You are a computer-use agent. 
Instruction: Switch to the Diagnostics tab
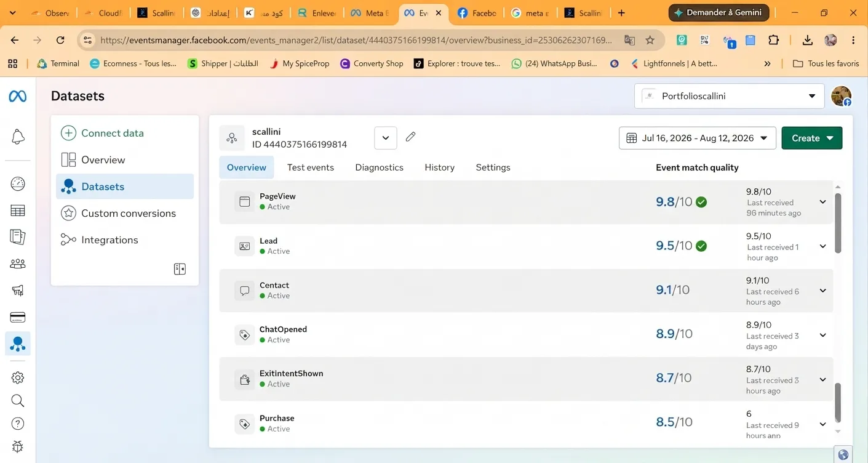379,167
